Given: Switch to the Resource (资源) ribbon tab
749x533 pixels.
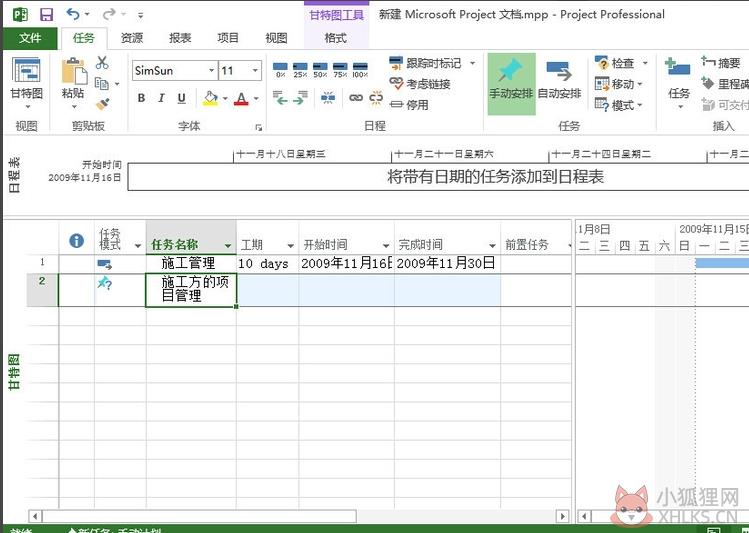Looking at the screenshot, I should pyautogui.click(x=132, y=38).
